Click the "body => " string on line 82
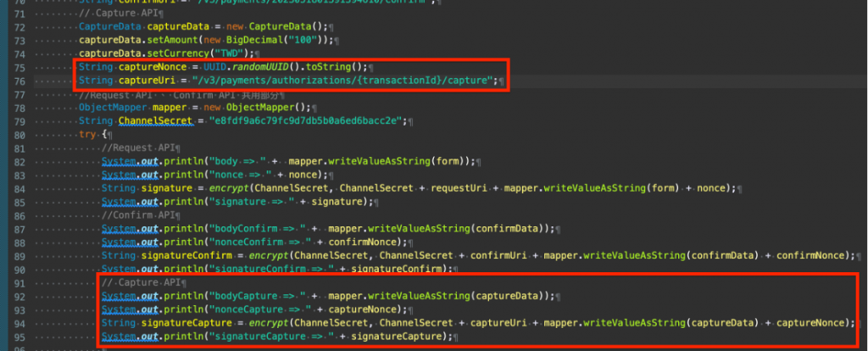This screenshot has height=351, width=868. [x=238, y=161]
